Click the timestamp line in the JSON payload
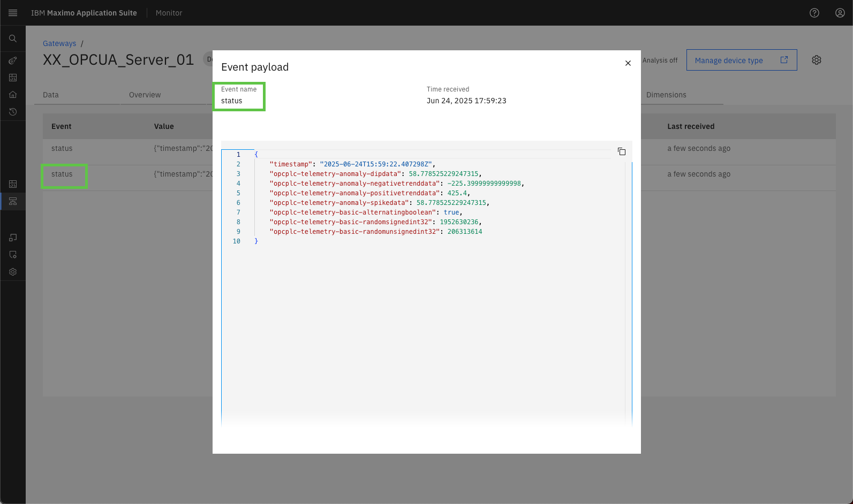853x504 pixels. 352,164
